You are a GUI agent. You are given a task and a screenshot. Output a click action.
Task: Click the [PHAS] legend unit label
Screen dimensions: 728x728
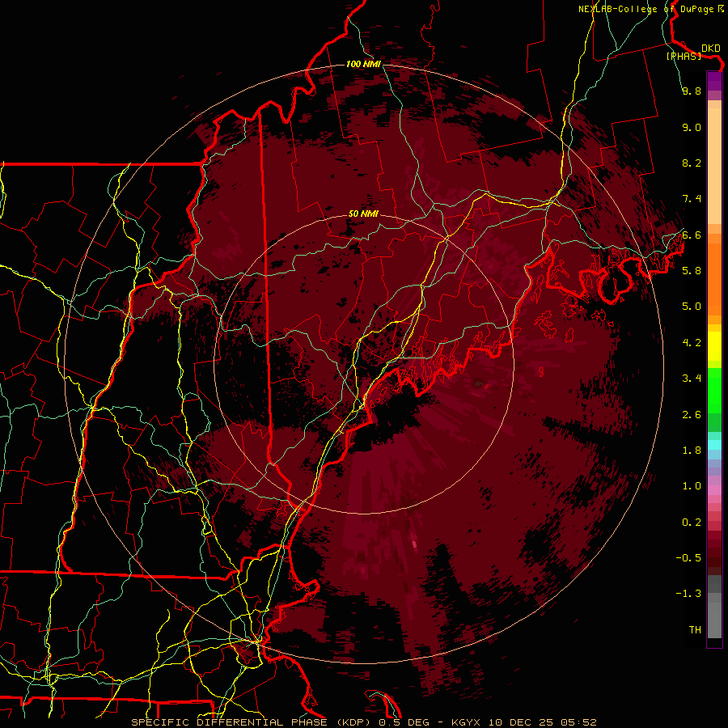pyautogui.click(x=684, y=56)
